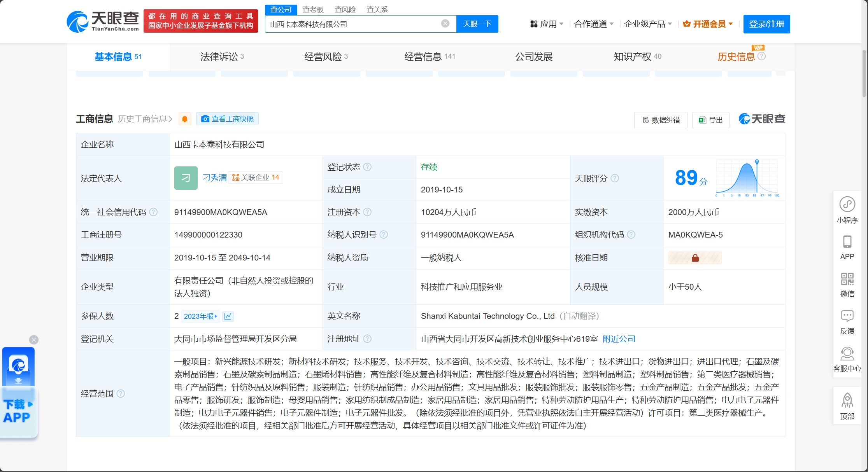Click the orange bell monitoring icon
868x472 pixels.
point(185,119)
